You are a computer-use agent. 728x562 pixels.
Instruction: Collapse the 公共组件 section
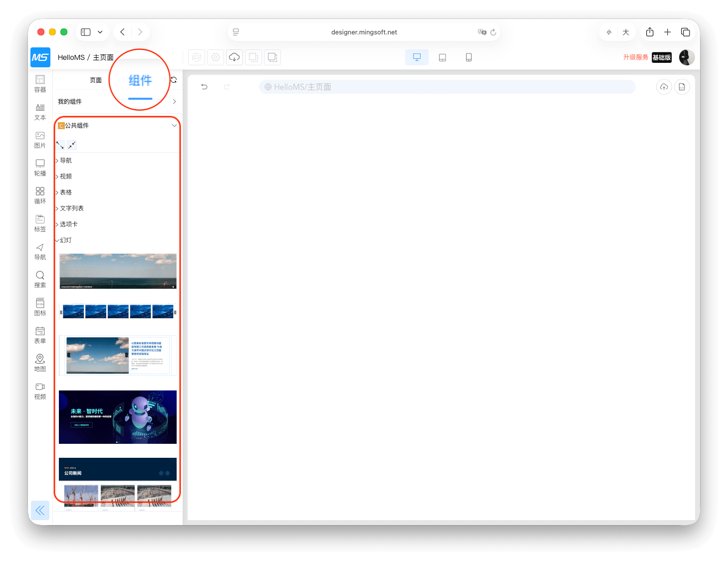pos(118,126)
